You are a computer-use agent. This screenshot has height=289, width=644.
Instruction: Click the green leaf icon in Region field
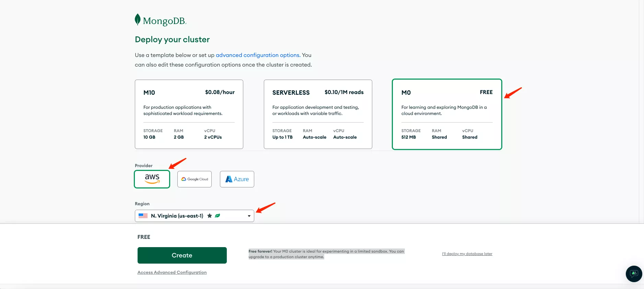tap(218, 216)
